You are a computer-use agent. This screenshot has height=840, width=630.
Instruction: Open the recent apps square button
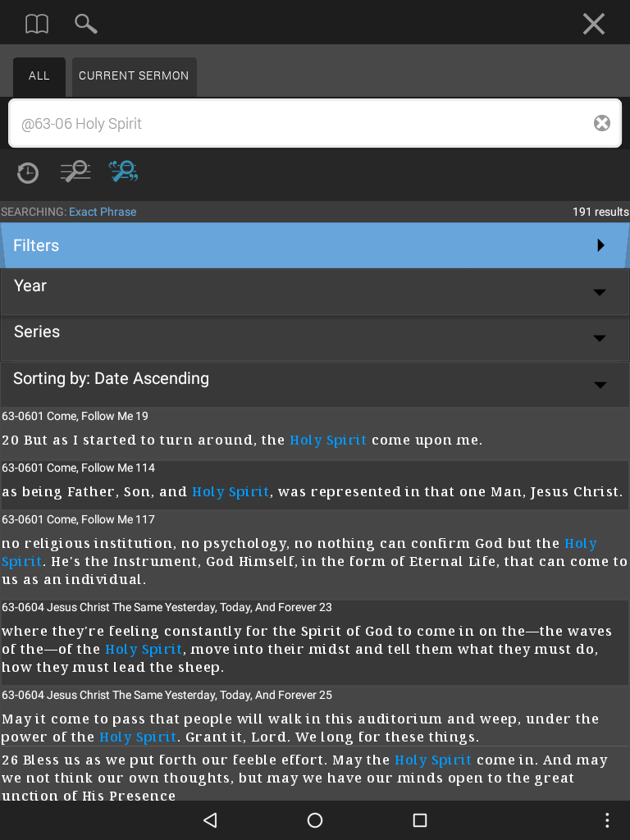pos(420,820)
